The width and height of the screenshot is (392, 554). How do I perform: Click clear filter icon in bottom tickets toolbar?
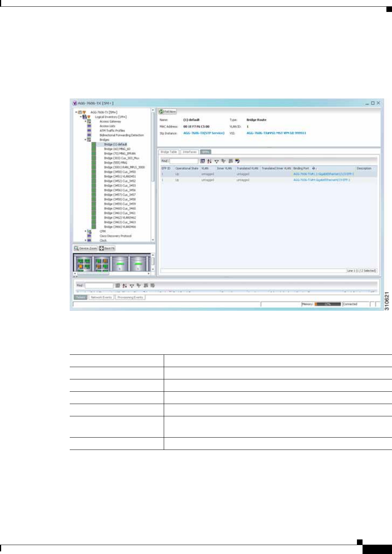[138, 285]
